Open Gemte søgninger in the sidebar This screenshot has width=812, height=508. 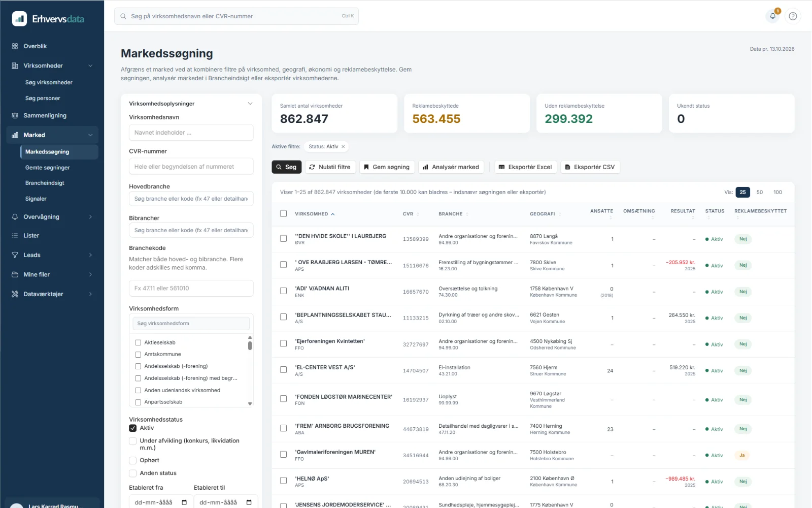point(48,168)
